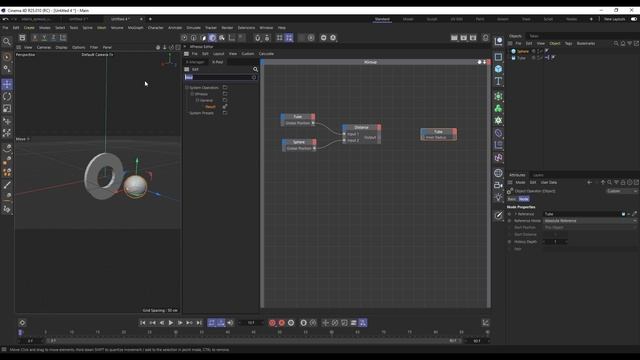Viewport: 640px width, 360px height.
Task: Go to end of animation button
Action: [199, 323]
